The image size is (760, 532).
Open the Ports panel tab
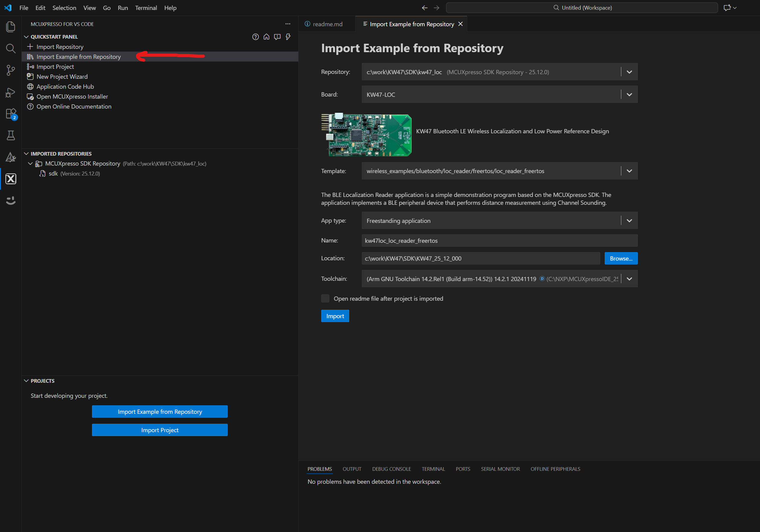[463, 469]
